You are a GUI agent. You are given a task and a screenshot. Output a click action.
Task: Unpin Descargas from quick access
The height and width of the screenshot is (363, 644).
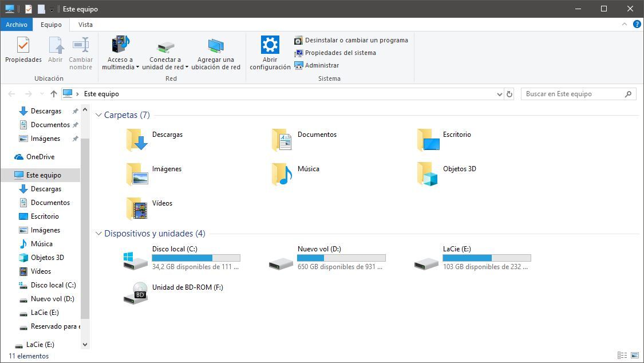point(75,111)
